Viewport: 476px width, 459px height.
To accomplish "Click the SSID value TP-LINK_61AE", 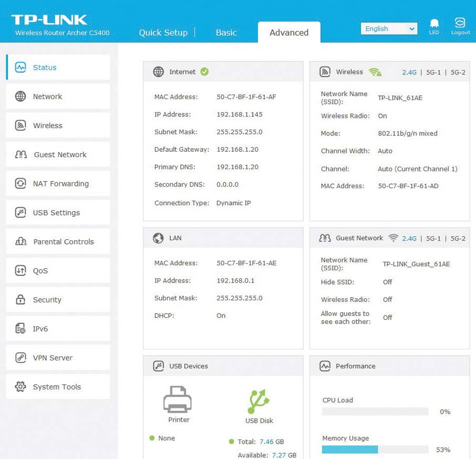I will pos(400,98).
